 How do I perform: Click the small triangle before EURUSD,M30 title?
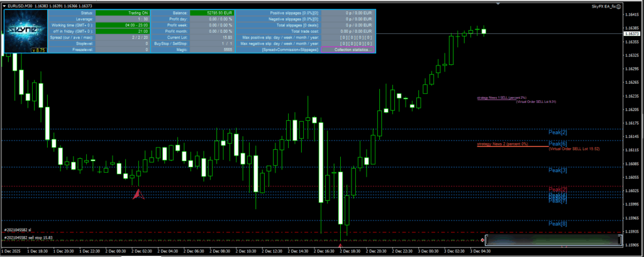pyautogui.click(x=4, y=5)
